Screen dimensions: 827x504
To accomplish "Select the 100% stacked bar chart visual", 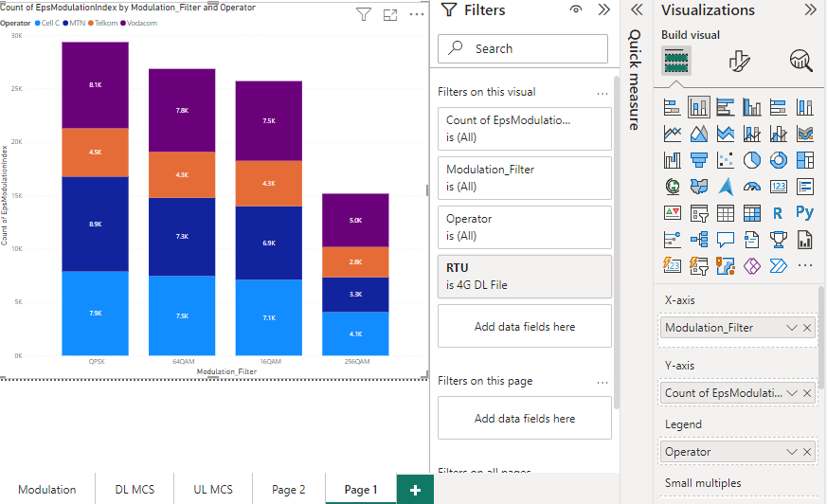I will (779, 108).
